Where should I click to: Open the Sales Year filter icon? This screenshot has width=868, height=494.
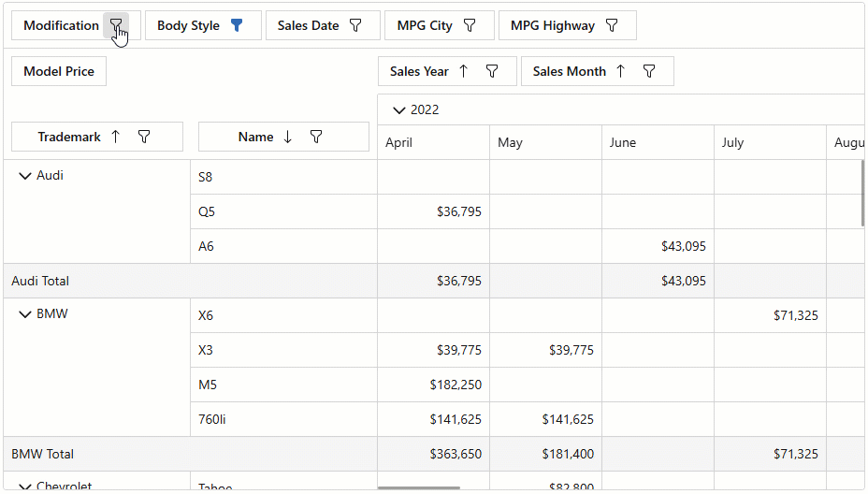(492, 71)
